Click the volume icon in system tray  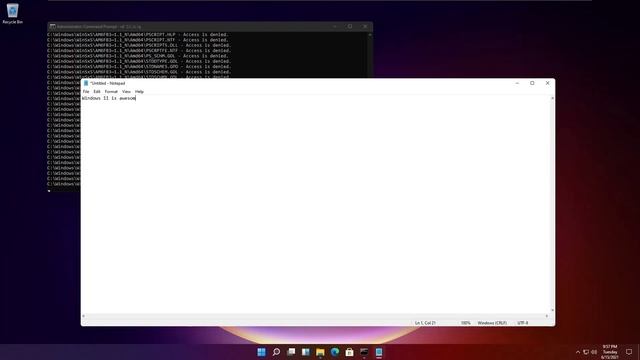pyautogui.click(x=594, y=352)
